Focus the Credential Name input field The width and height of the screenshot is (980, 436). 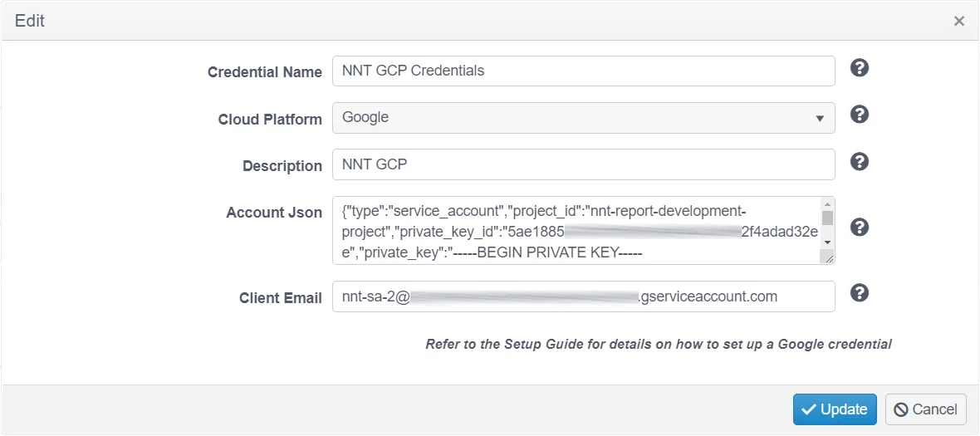coord(584,71)
